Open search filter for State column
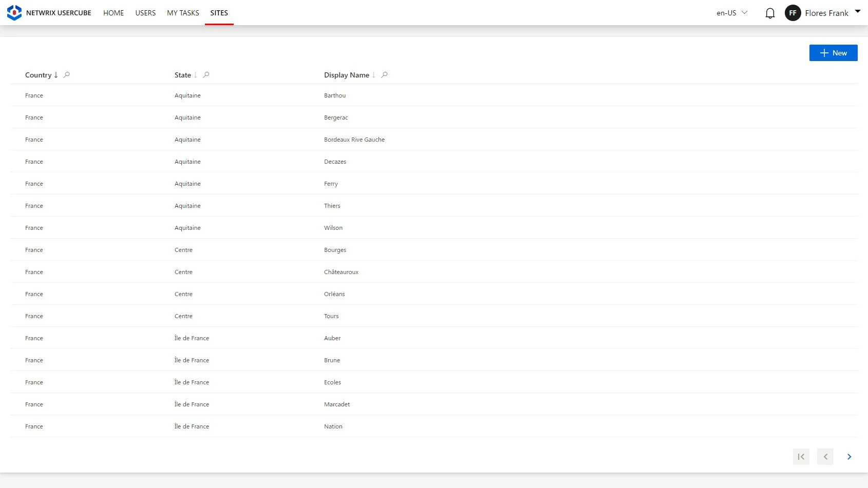 pos(206,75)
